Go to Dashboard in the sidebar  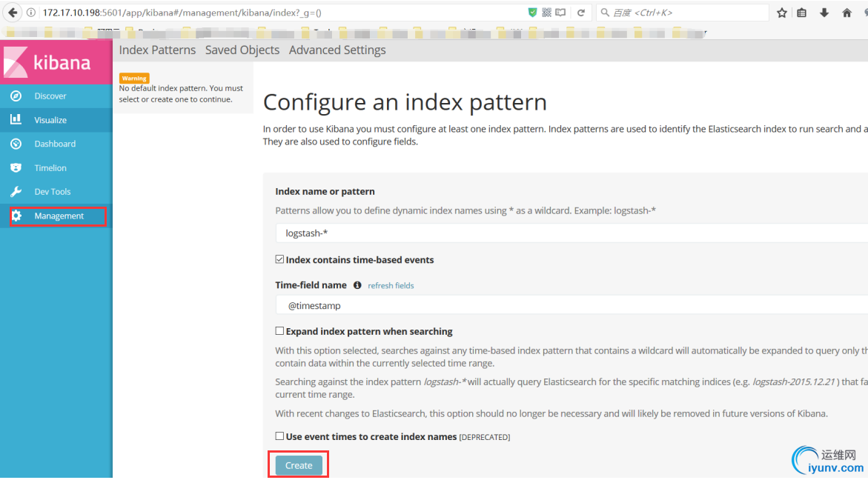click(x=56, y=144)
